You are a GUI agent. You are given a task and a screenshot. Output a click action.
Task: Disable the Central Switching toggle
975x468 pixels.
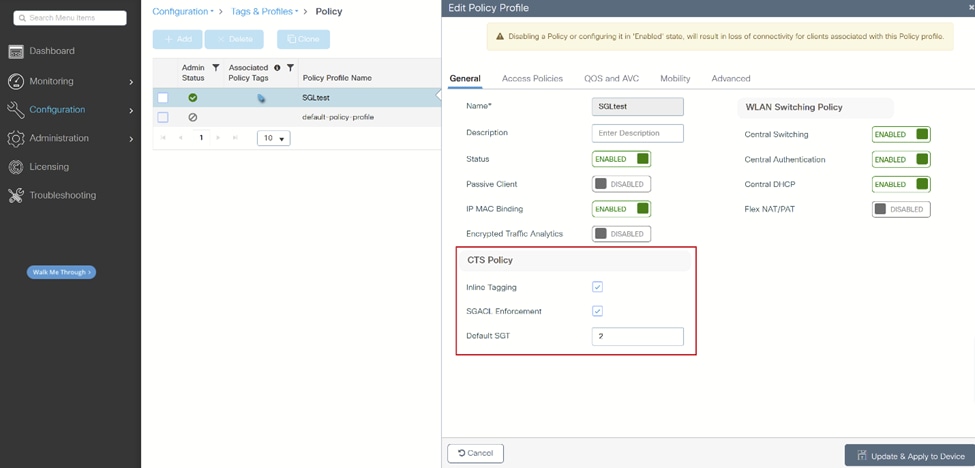[x=901, y=134]
